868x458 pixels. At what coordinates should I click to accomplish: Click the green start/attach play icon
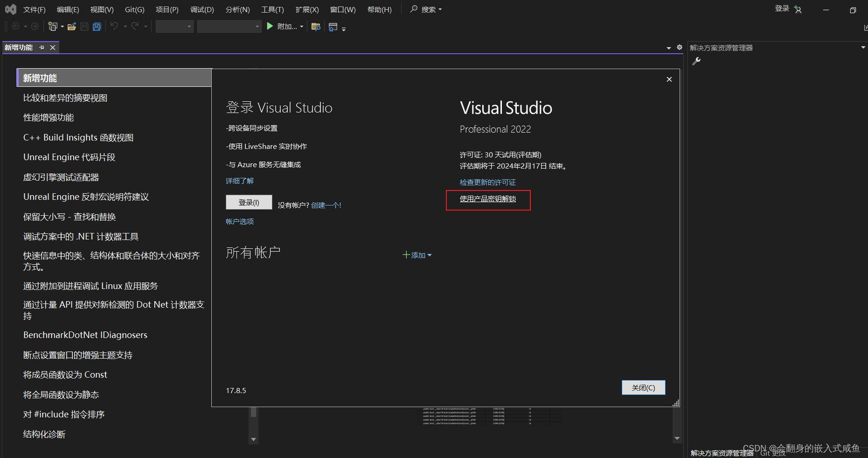(270, 26)
